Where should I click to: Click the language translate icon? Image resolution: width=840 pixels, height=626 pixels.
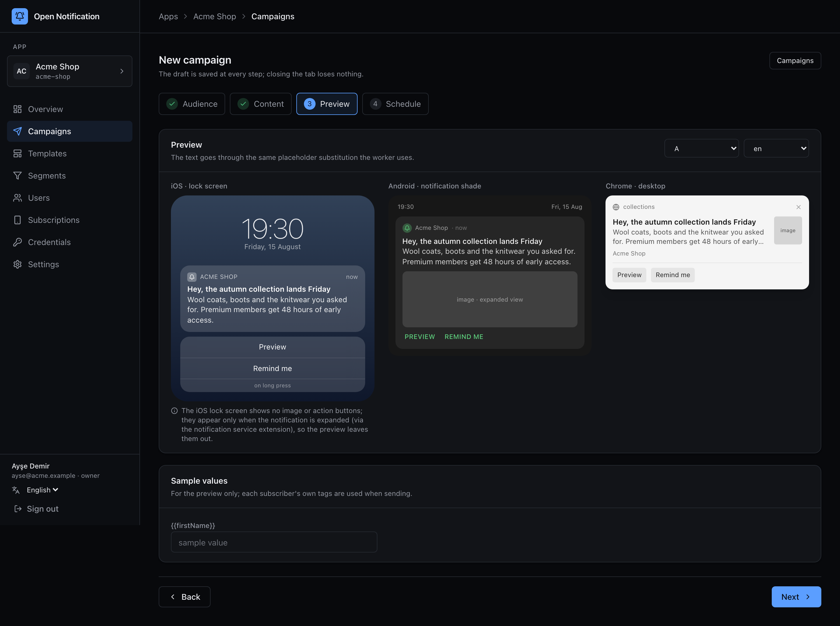click(x=15, y=490)
